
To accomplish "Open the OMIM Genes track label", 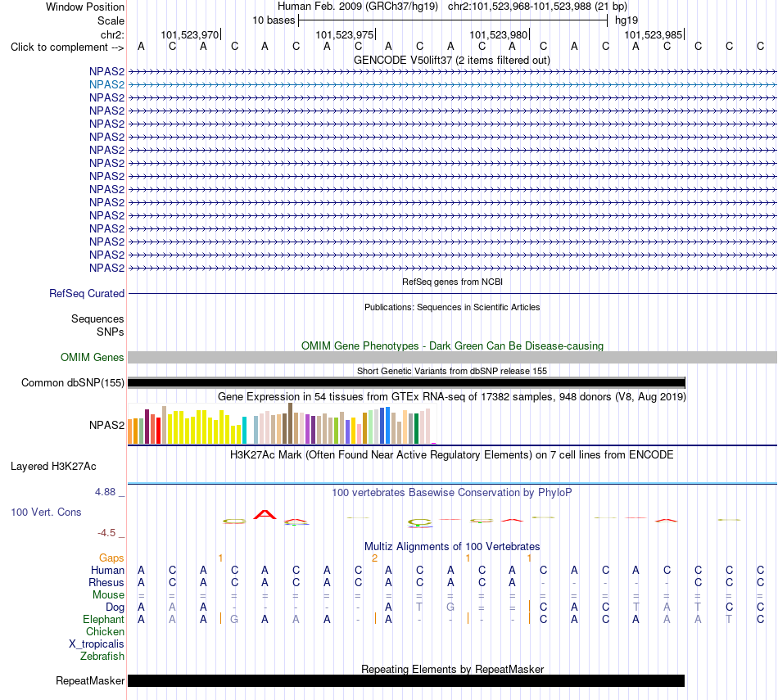I will [x=92, y=357].
